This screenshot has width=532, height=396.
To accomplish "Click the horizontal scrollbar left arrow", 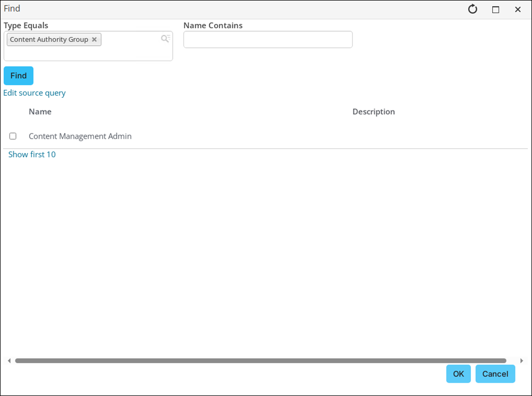I will tap(9, 361).
